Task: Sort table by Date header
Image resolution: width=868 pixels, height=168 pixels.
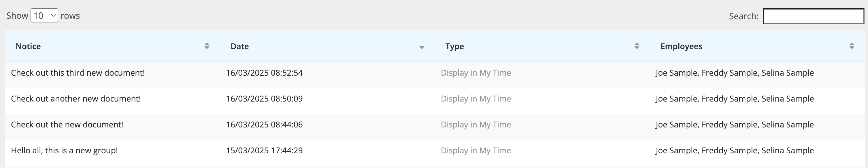Action: (239, 47)
